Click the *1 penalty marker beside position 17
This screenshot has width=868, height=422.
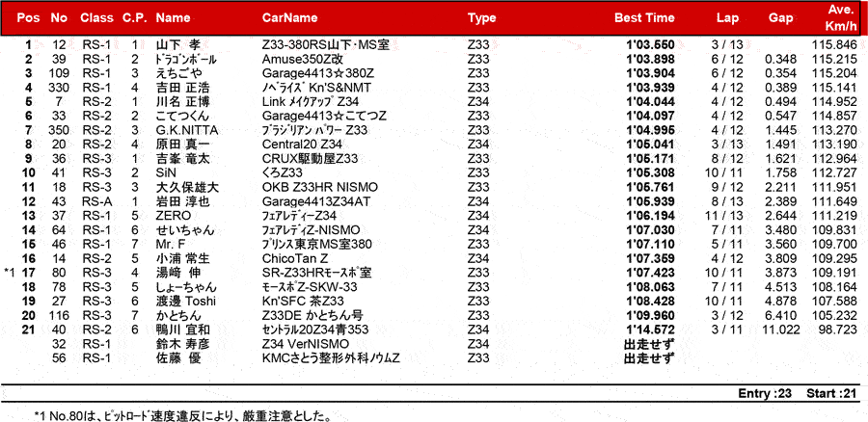(x=11, y=273)
